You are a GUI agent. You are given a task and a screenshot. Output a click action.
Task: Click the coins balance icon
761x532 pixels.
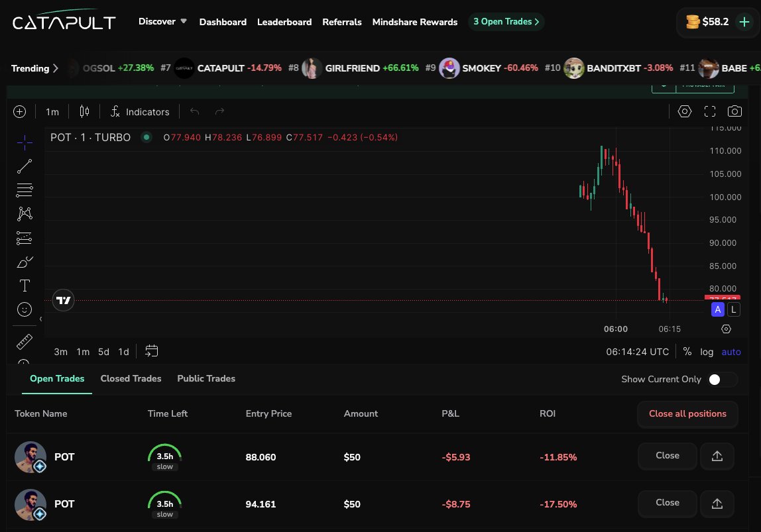point(693,22)
